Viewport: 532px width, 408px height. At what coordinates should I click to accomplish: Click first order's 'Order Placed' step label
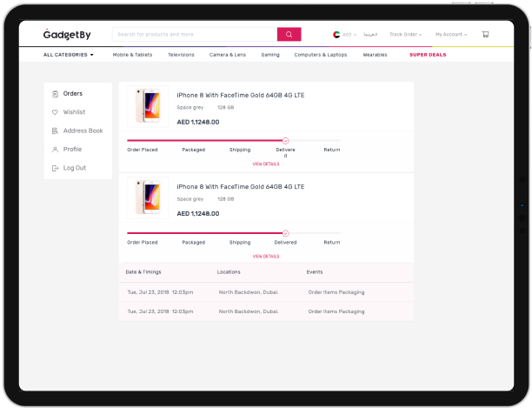(143, 150)
